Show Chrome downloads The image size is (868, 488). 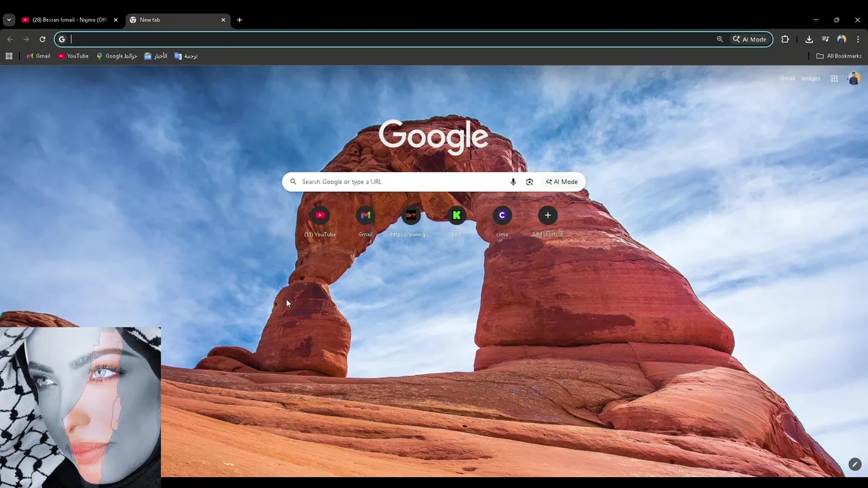point(809,39)
